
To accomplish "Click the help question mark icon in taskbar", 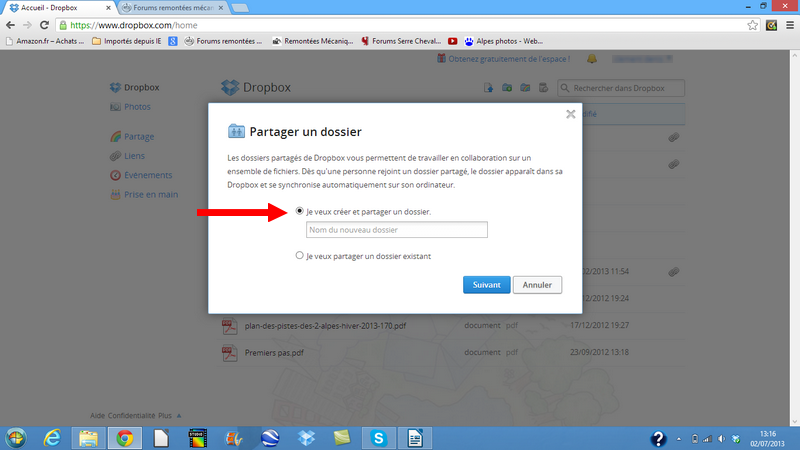I will point(658,439).
